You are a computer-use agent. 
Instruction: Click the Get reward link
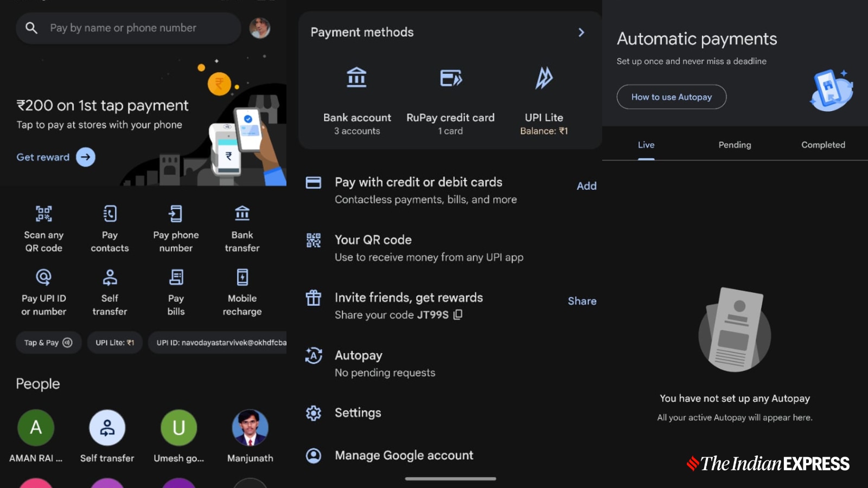pyautogui.click(x=43, y=157)
